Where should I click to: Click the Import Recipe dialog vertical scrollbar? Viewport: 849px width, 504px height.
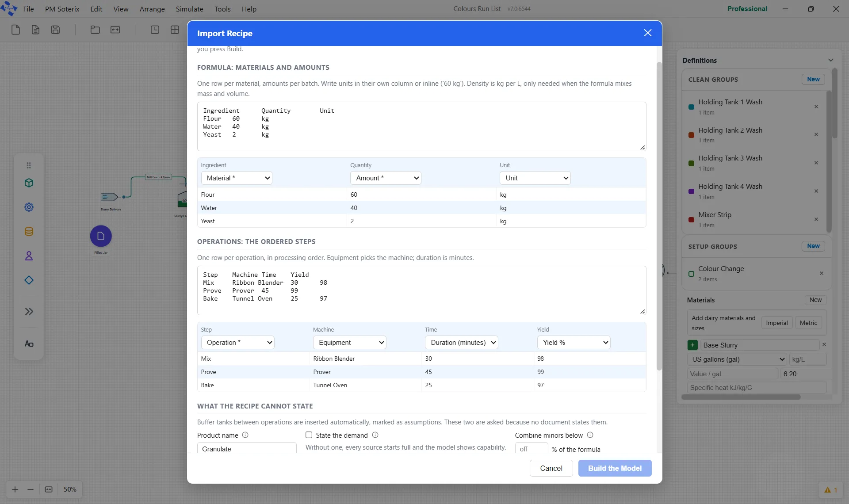[659, 216]
